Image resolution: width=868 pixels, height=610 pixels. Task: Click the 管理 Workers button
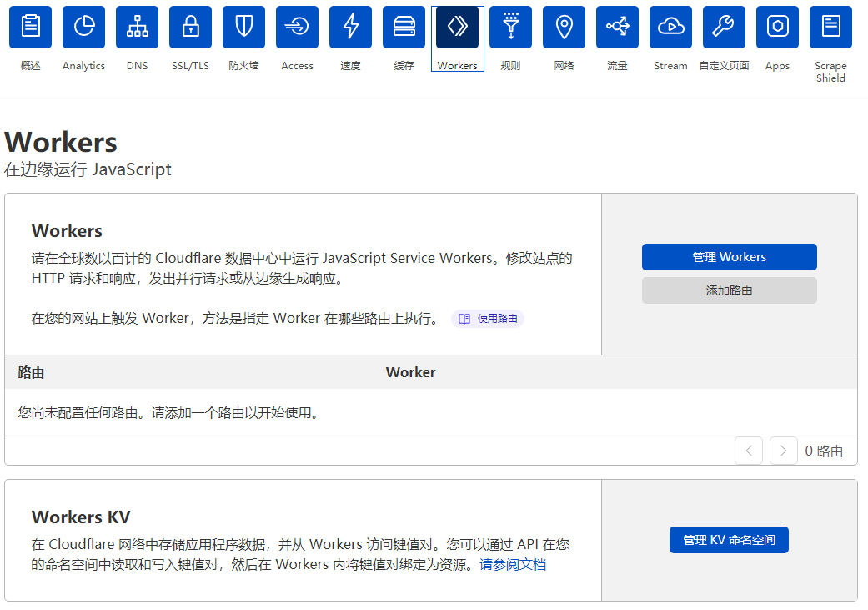pyautogui.click(x=729, y=257)
